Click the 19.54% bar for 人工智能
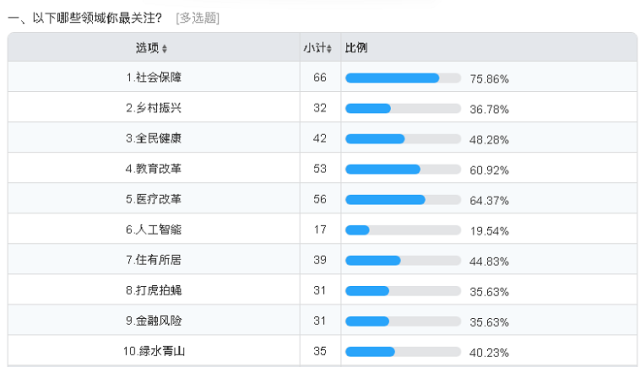The width and height of the screenshot is (640, 367). [403, 230]
